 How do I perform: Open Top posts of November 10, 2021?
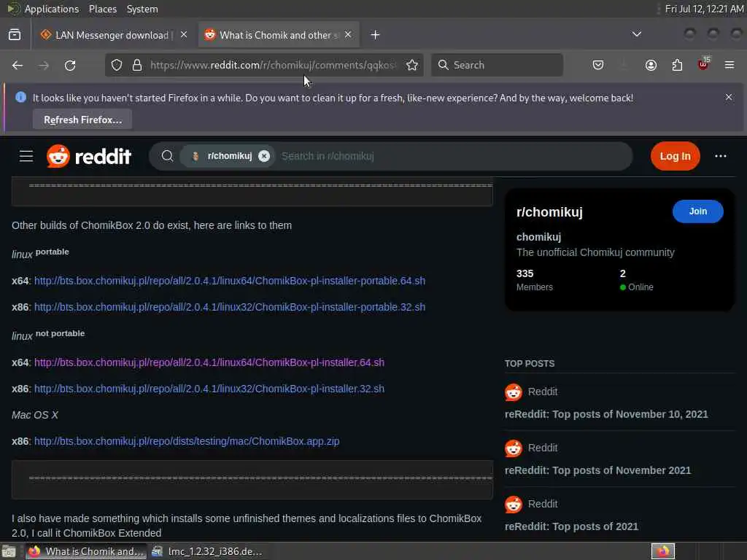606,414
